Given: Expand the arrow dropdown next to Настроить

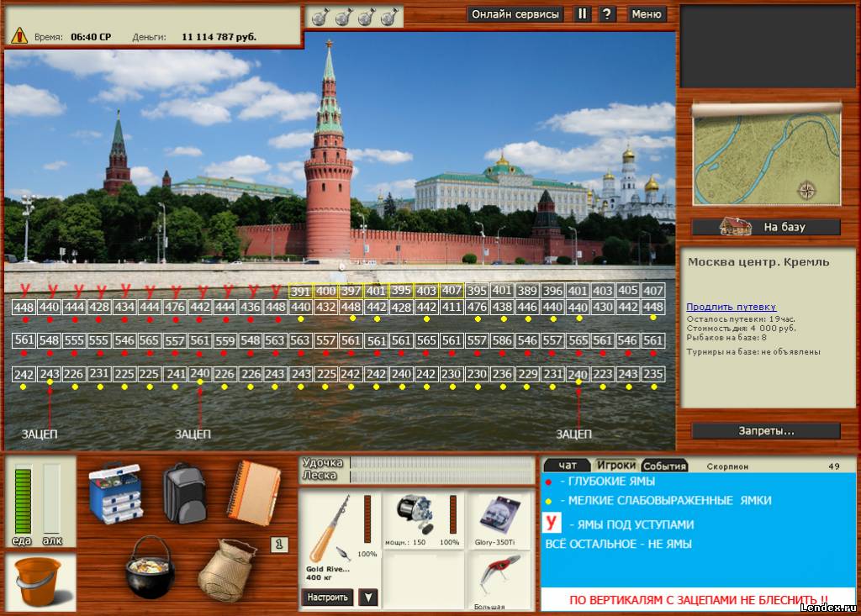Looking at the screenshot, I should pos(367,598).
